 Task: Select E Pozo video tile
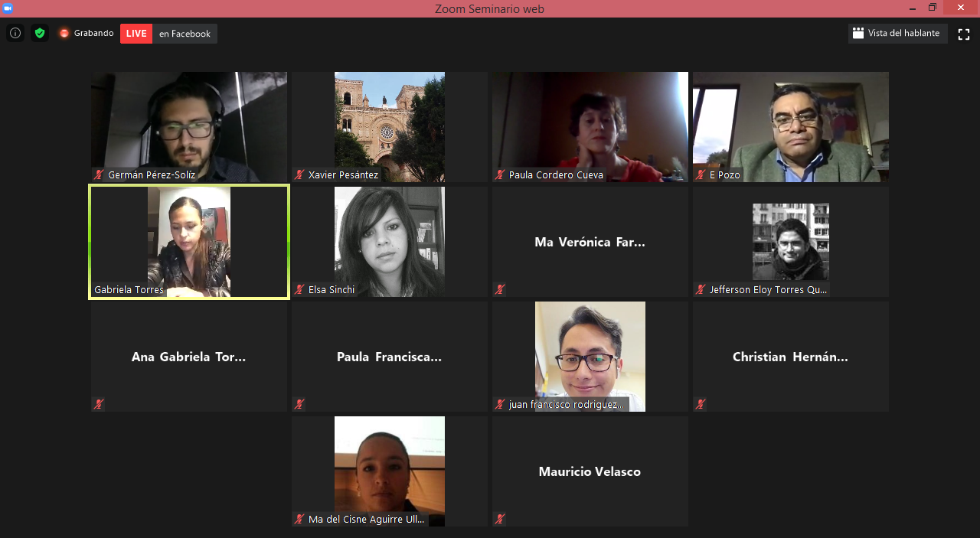pos(791,127)
